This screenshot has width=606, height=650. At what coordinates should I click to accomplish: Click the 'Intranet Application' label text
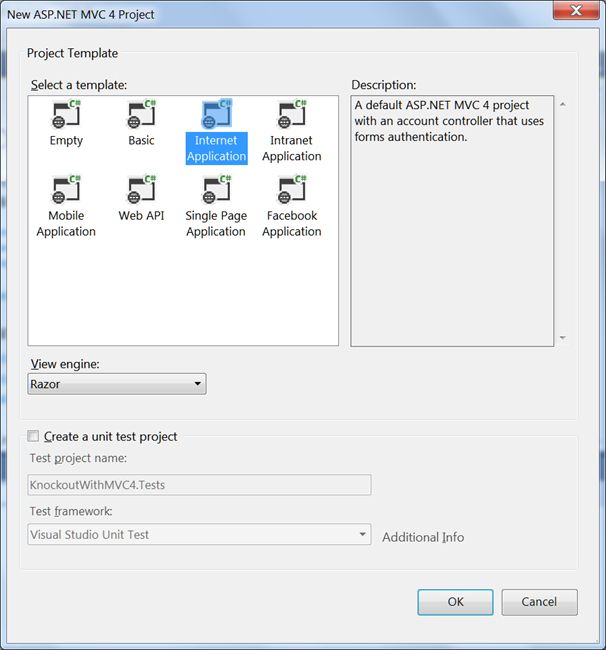(x=292, y=148)
